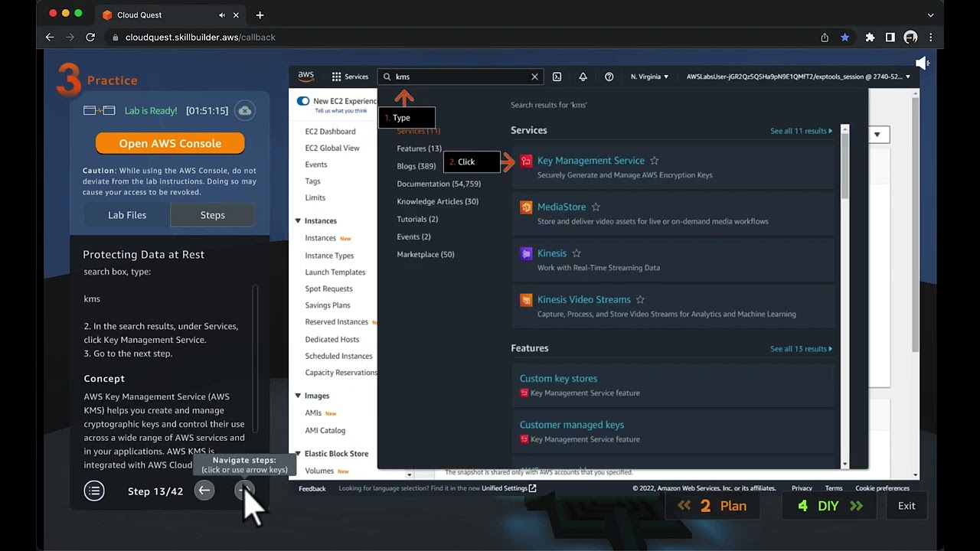Open Chrome three-dot menu
Screen dimensions: 980x551
[x=931, y=37]
